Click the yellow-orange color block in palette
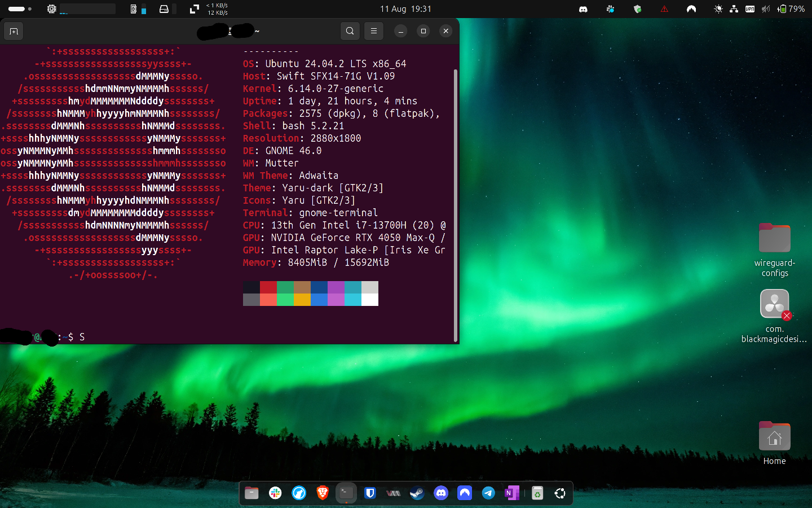The height and width of the screenshot is (508, 812). click(302, 300)
